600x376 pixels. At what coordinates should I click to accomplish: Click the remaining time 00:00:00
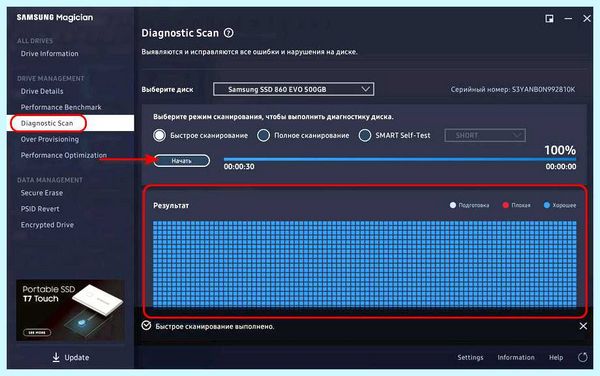click(x=561, y=167)
